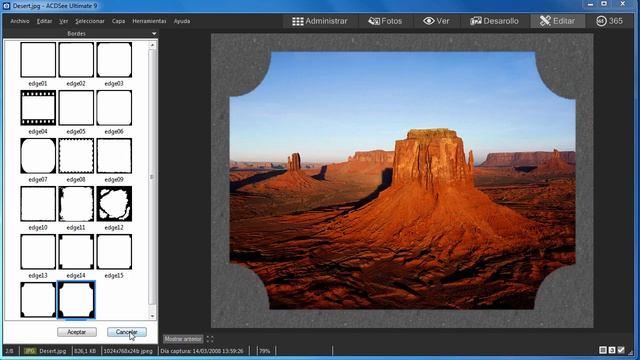Open the Ayuda menu
640x360 pixels.
pyautogui.click(x=182, y=21)
